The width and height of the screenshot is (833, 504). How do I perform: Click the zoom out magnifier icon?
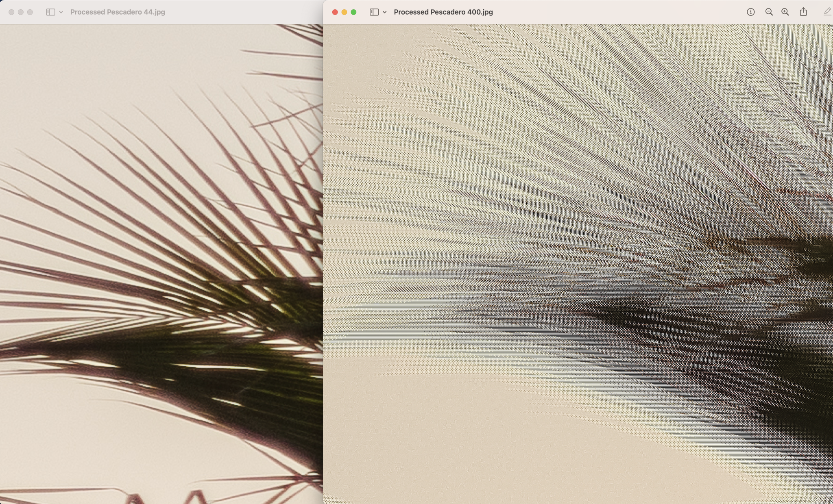[x=769, y=12]
